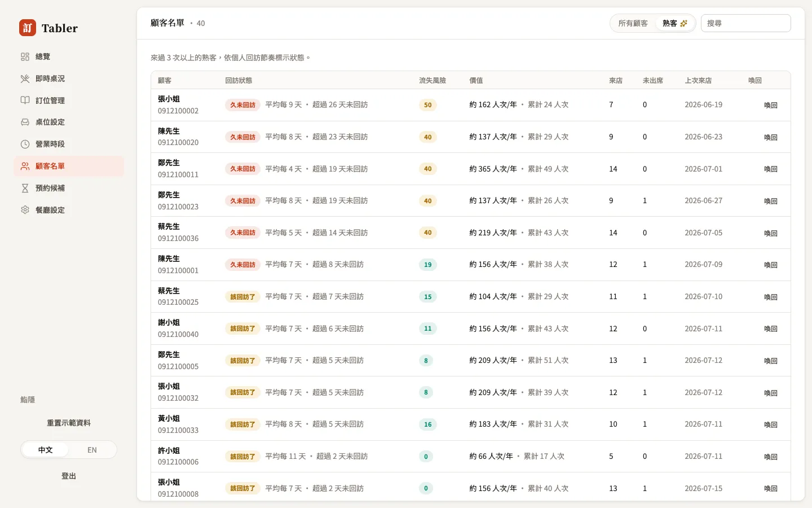The image size is (812, 508).
Task: Click 喚回 for 謝小姐 0912100040
Action: coord(770,329)
